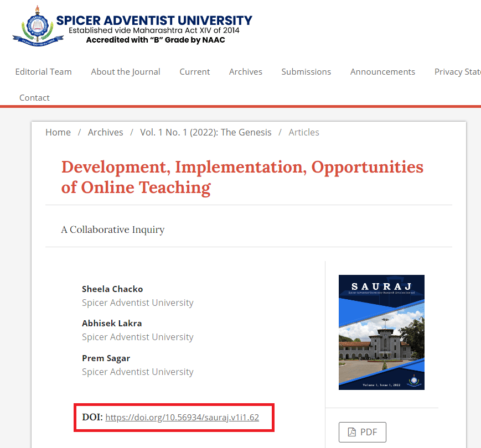The height and width of the screenshot is (448, 481).
Task: Click the 'Accredited with "B" Grade by NAAC' text
Action: pos(156,40)
